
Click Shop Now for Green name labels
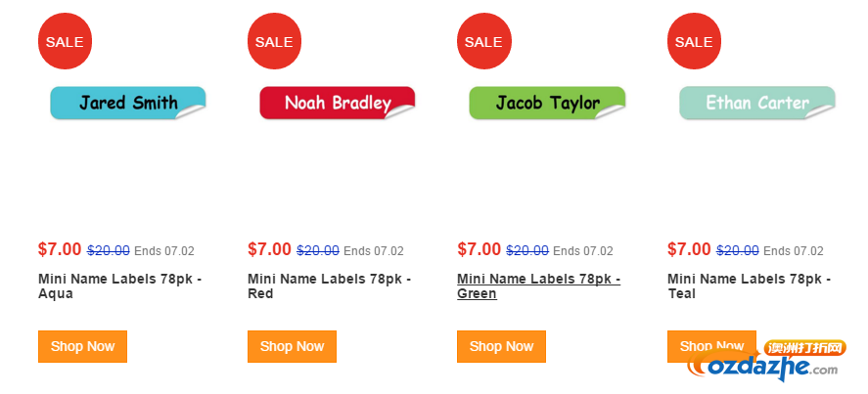[x=502, y=346]
